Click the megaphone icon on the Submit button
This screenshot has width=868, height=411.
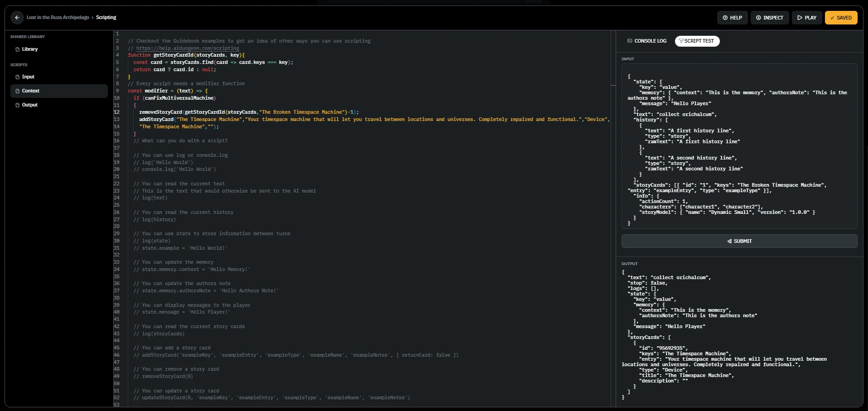729,241
